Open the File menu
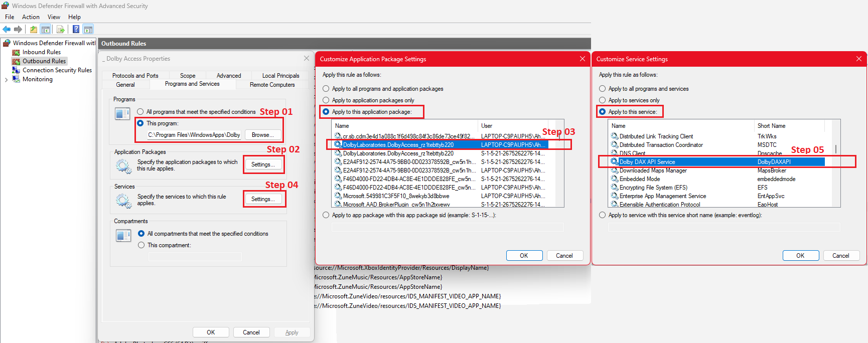This screenshot has width=868, height=343. click(x=10, y=17)
